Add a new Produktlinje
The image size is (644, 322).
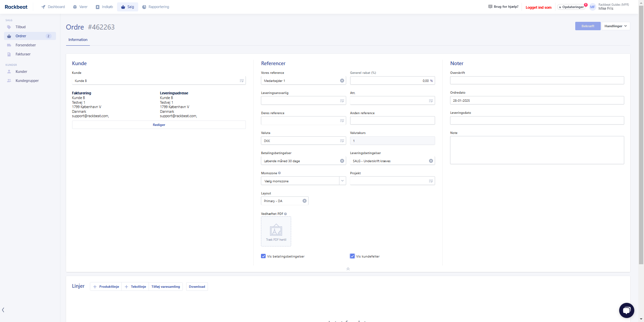tap(106, 287)
